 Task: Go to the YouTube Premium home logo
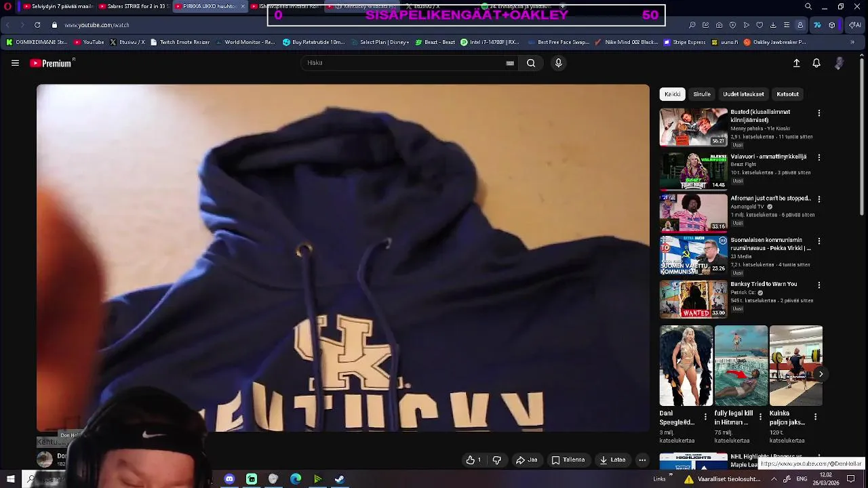click(x=52, y=63)
